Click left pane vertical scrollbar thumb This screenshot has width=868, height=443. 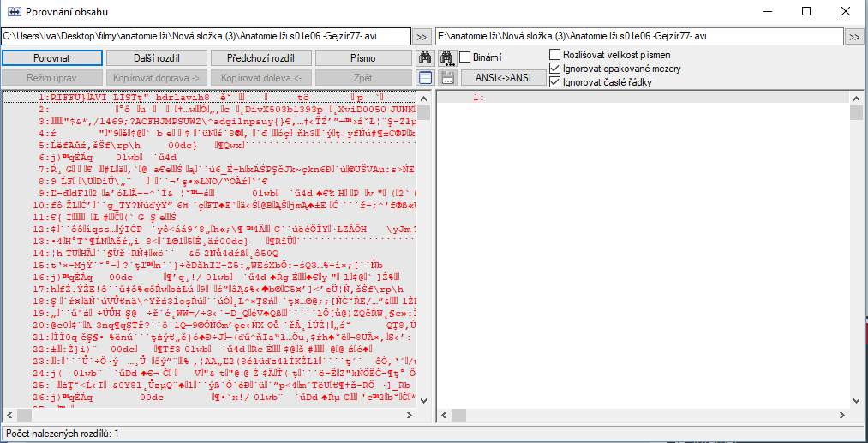tap(423, 113)
